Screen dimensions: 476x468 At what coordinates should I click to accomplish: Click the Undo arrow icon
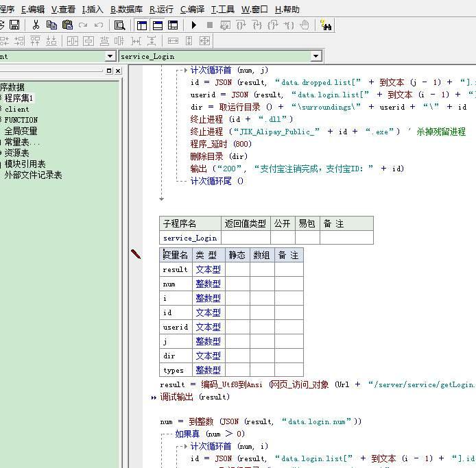pyautogui.click(x=99, y=25)
